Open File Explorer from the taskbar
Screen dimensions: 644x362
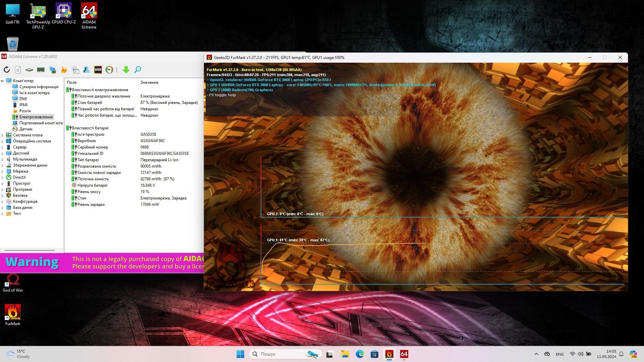pos(345,354)
